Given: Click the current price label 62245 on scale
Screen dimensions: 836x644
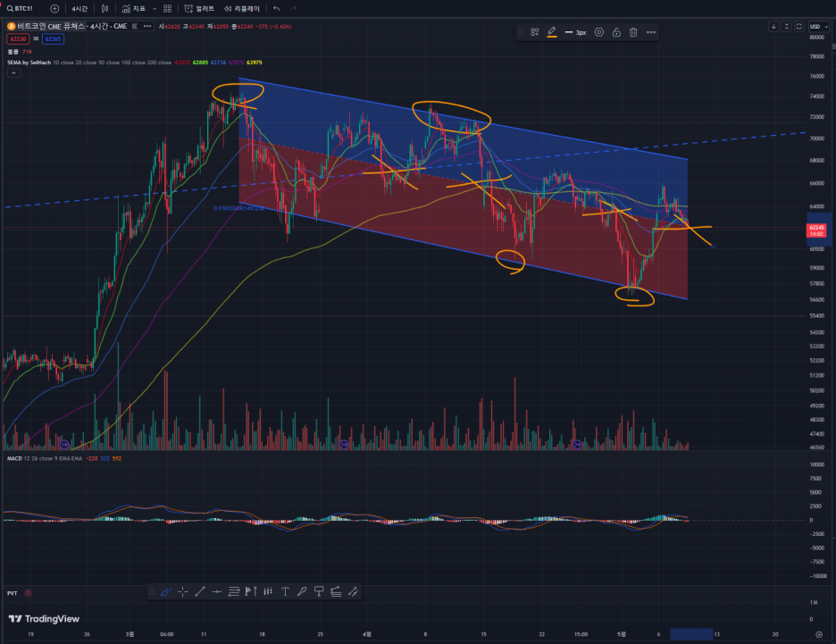Looking at the screenshot, I should 817,230.
